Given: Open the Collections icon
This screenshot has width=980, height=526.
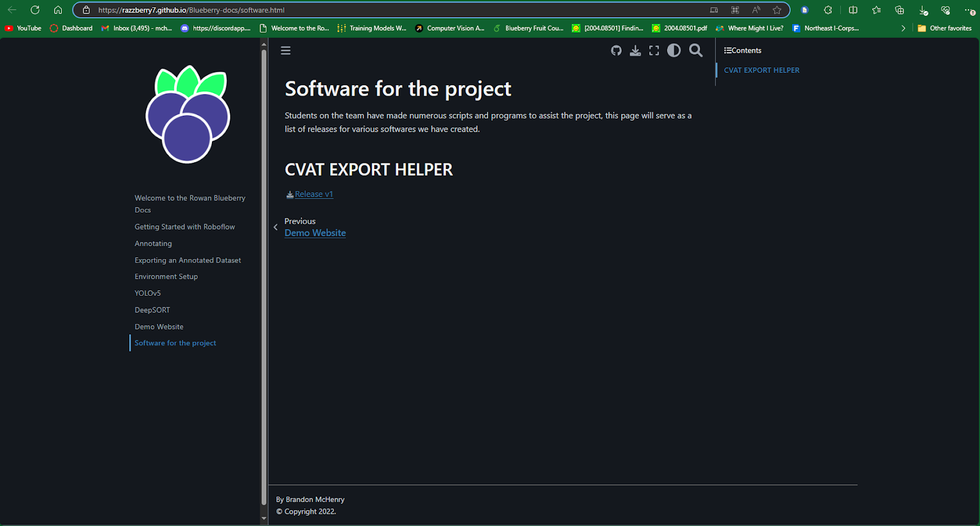Looking at the screenshot, I should click(900, 10).
